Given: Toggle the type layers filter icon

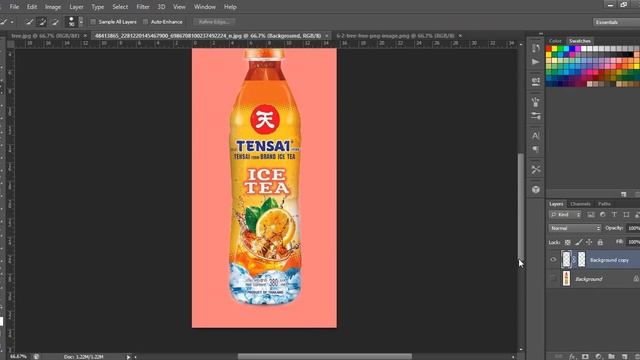Looking at the screenshot, I should pyautogui.click(x=614, y=215).
